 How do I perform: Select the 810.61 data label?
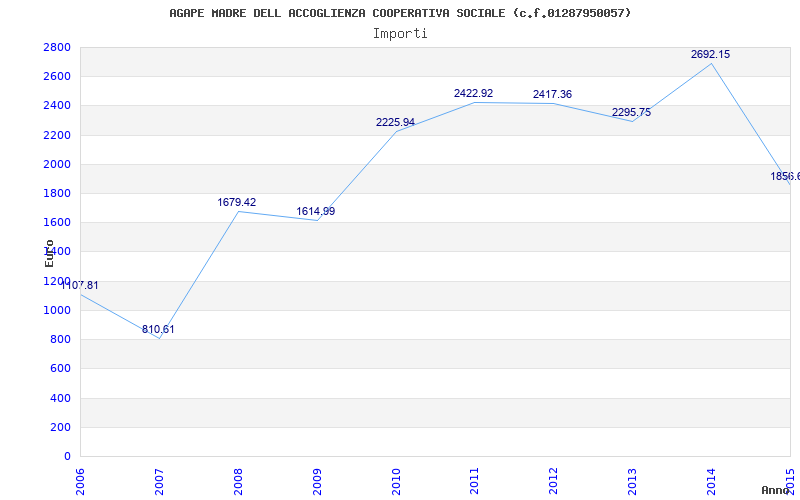158,329
